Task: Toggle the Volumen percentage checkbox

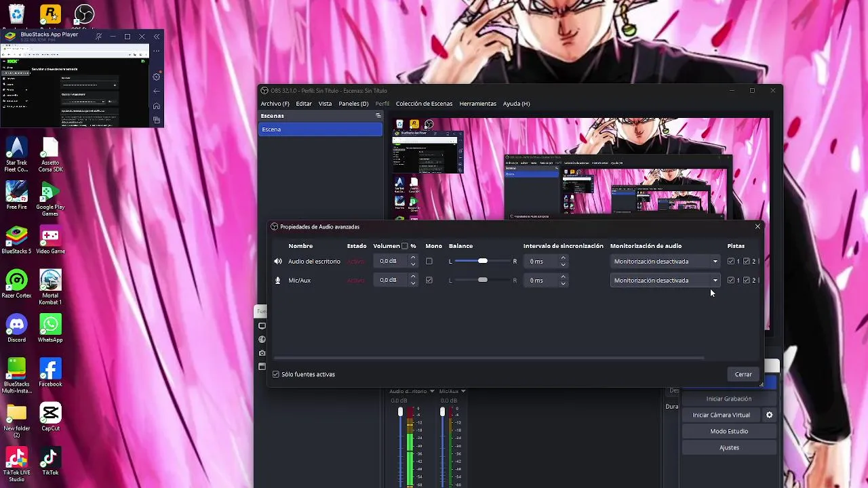Action: [x=405, y=246]
